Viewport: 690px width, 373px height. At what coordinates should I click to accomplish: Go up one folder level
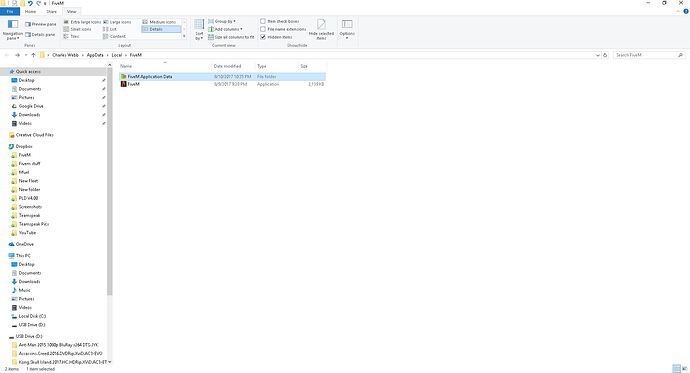coord(33,55)
